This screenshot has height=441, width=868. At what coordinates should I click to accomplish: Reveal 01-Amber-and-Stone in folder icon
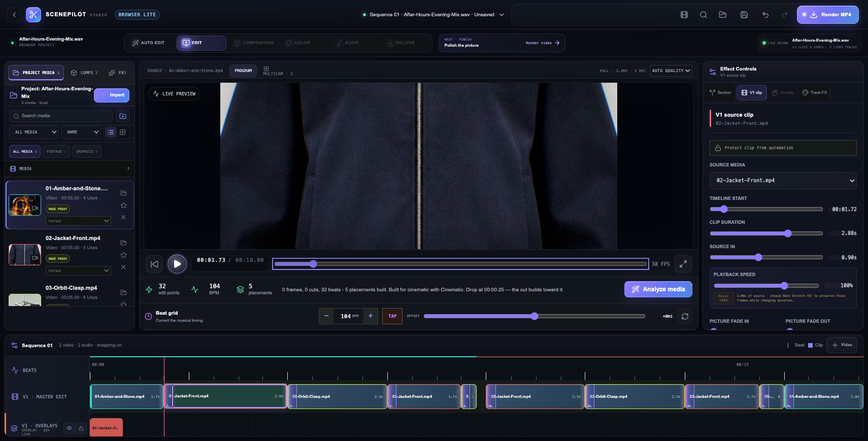123,193
